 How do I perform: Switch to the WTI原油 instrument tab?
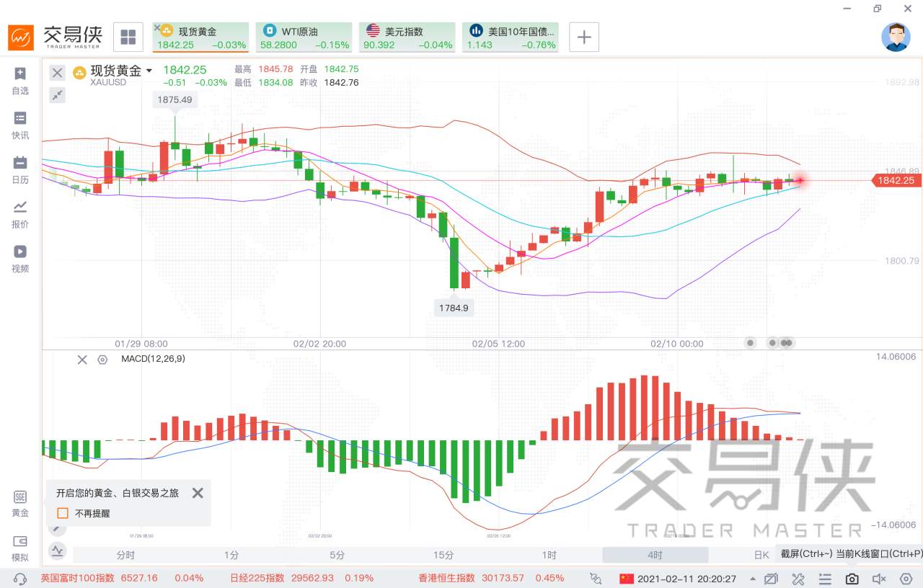point(304,37)
